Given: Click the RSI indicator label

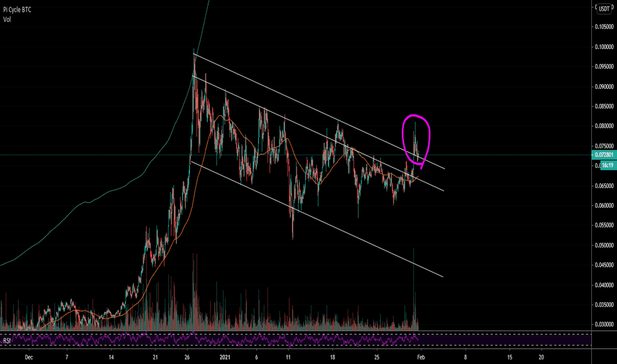Looking at the screenshot, I should pos(7,341).
